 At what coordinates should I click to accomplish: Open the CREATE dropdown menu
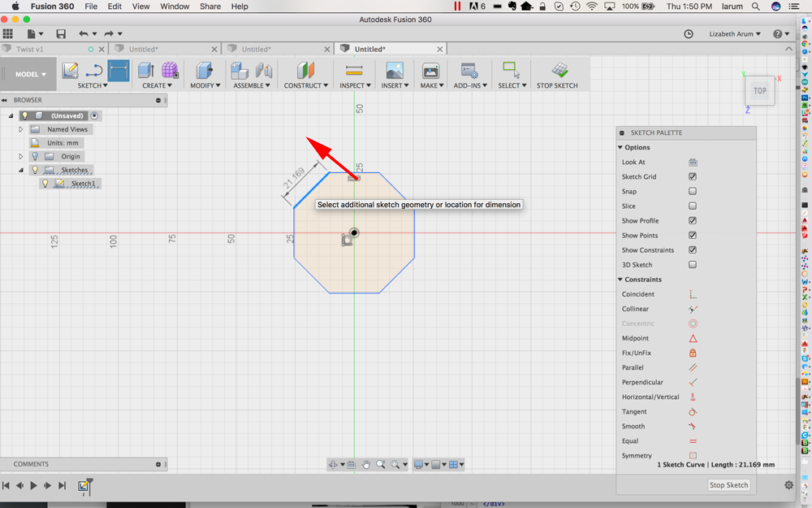158,85
